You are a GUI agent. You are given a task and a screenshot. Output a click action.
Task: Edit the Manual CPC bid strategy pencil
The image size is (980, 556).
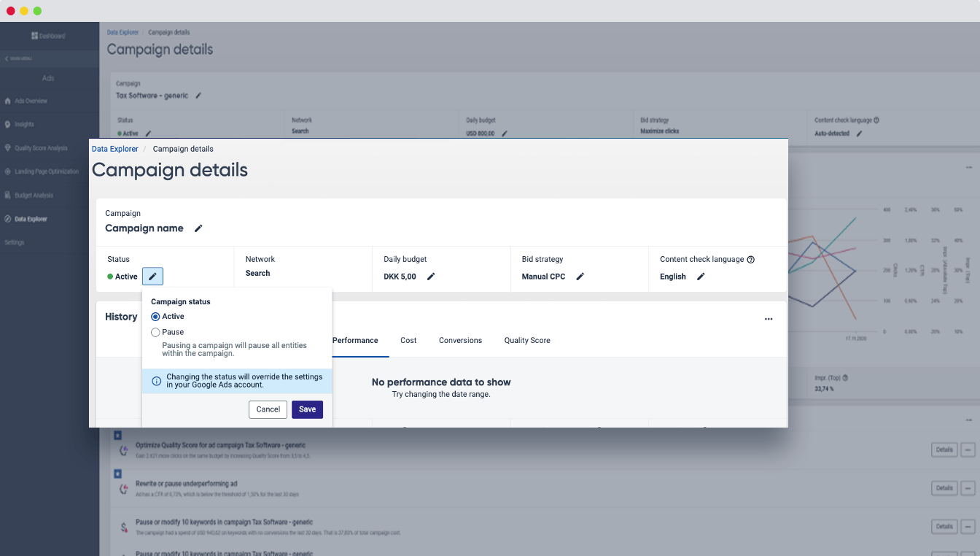coord(580,277)
